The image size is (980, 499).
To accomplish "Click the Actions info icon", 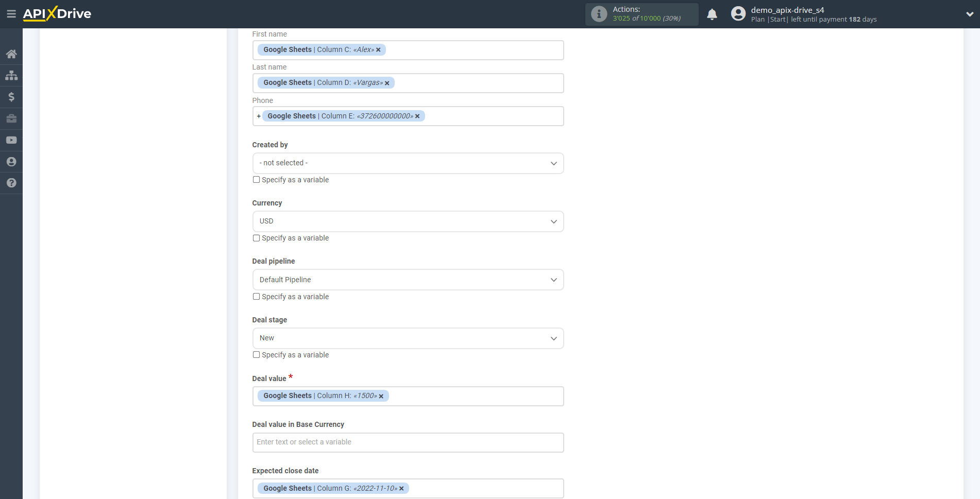I will tap(599, 14).
